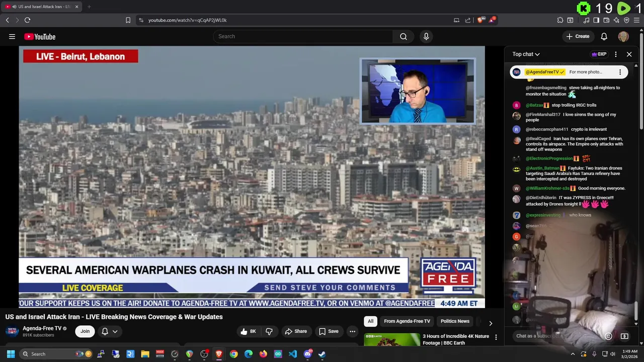Reload the current page
The width and height of the screenshot is (644, 362).
click(x=27, y=20)
